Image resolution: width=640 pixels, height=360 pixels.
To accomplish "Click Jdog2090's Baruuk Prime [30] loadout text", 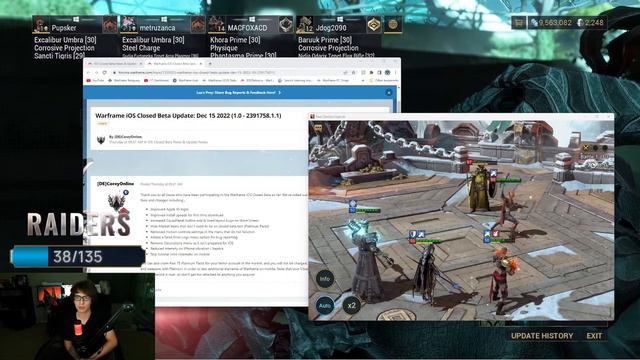I will [325, 40].
